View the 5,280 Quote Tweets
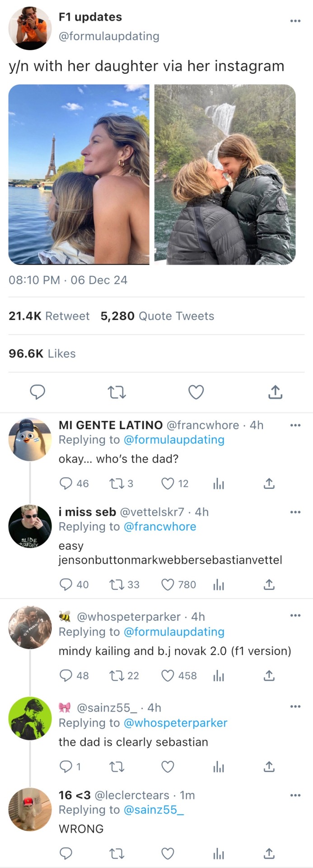Image resolution: width=313 pixels, height=868 pixels. 157,316
